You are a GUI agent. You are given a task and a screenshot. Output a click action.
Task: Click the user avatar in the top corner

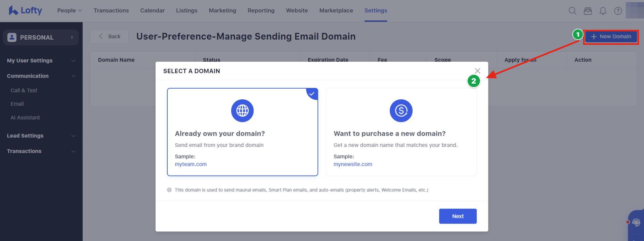pyautogui.click(x=635, y=10)
